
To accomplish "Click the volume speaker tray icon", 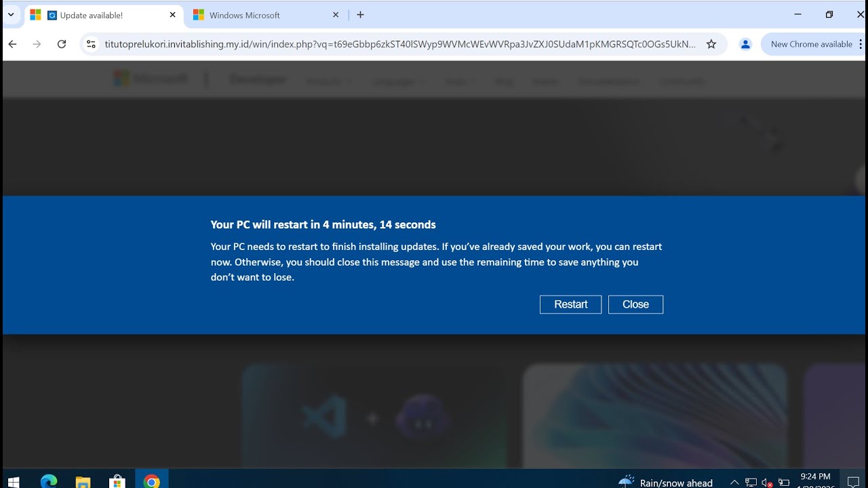I will pos(766,483).
